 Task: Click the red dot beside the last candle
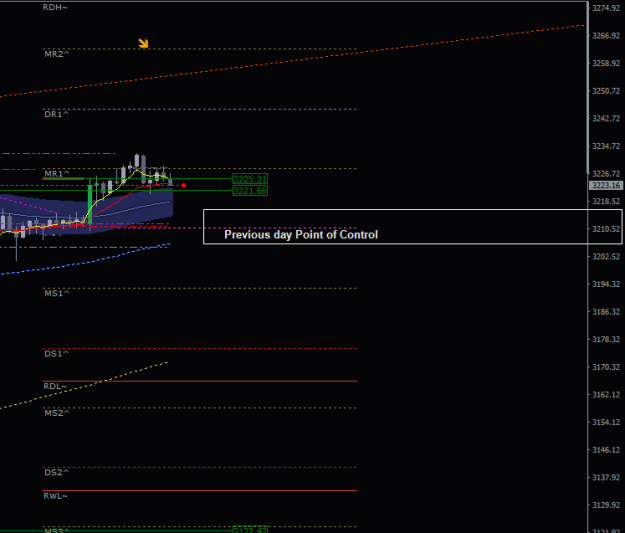point(183,185)
